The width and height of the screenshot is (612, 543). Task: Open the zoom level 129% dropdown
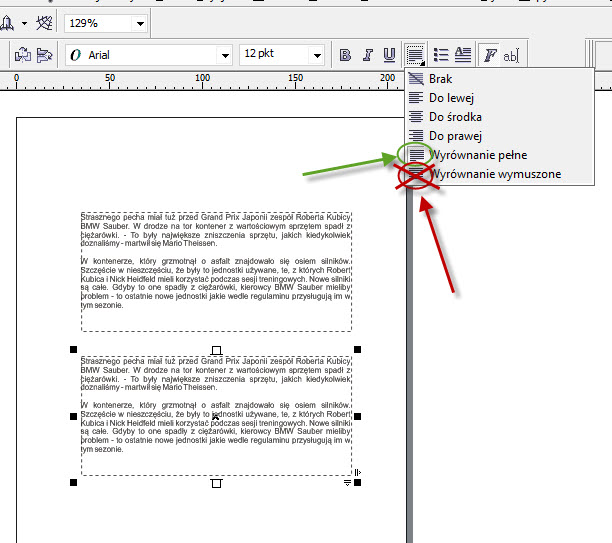[x=139, y=22]
